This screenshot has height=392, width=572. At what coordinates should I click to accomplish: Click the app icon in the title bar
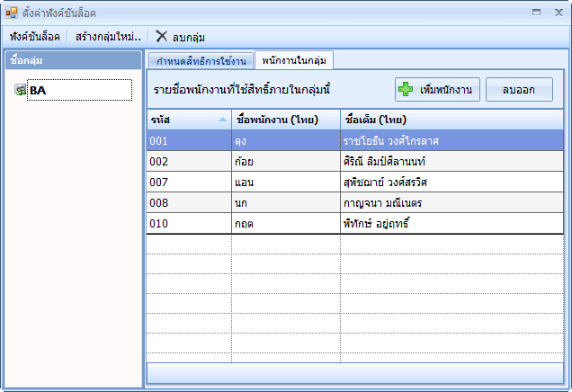pos(12,13)
